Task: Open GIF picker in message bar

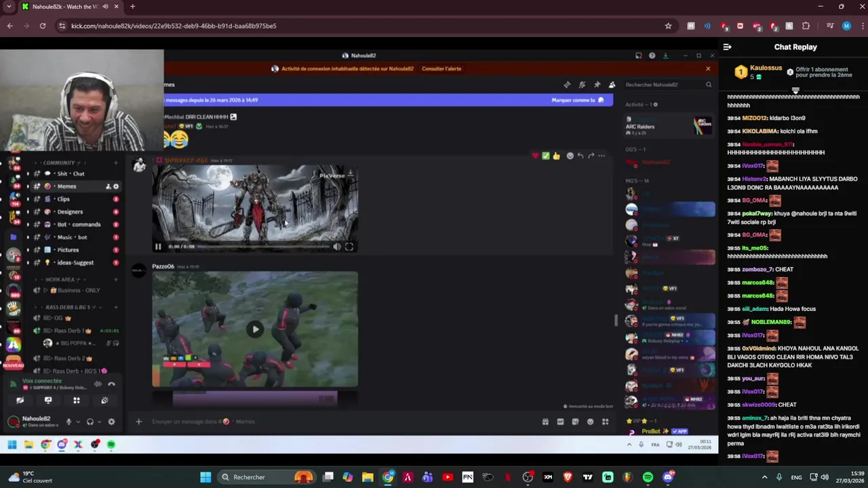Action: (560, 422)
